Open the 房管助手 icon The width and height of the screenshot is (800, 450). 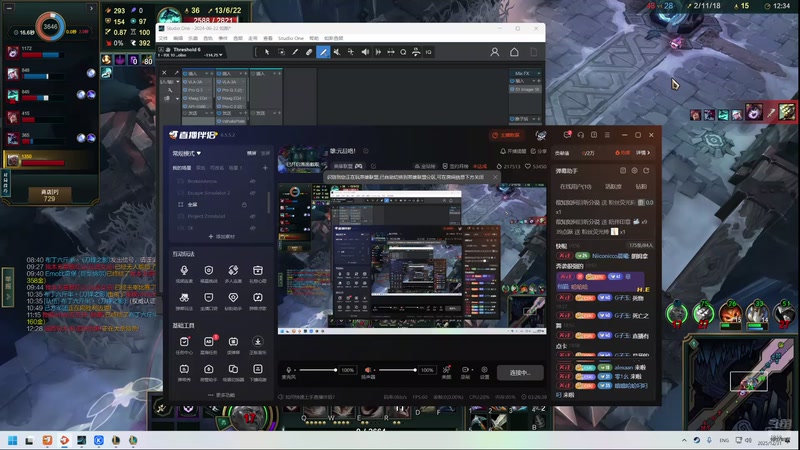209,369
